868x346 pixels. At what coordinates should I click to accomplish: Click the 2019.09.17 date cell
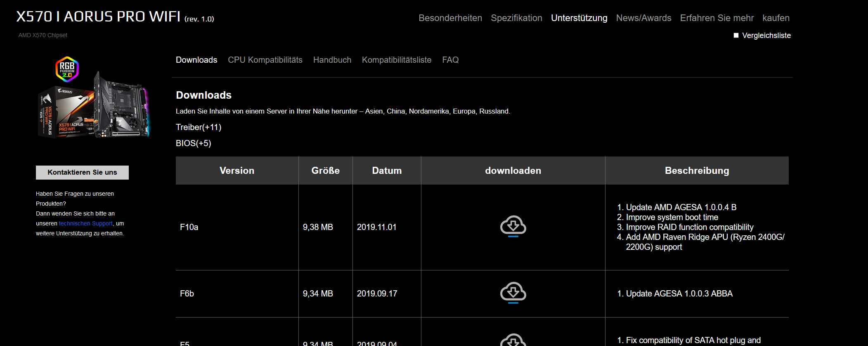click(387, 294)
